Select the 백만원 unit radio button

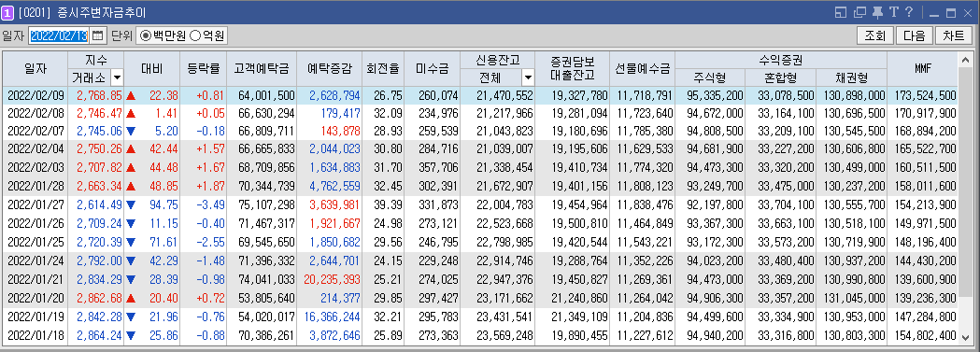point(146,35)
